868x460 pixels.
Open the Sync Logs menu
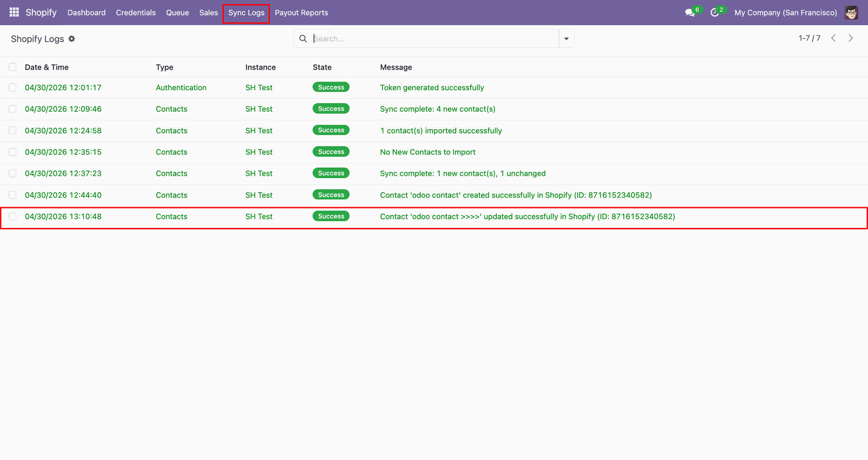click(x=246, y=13)
